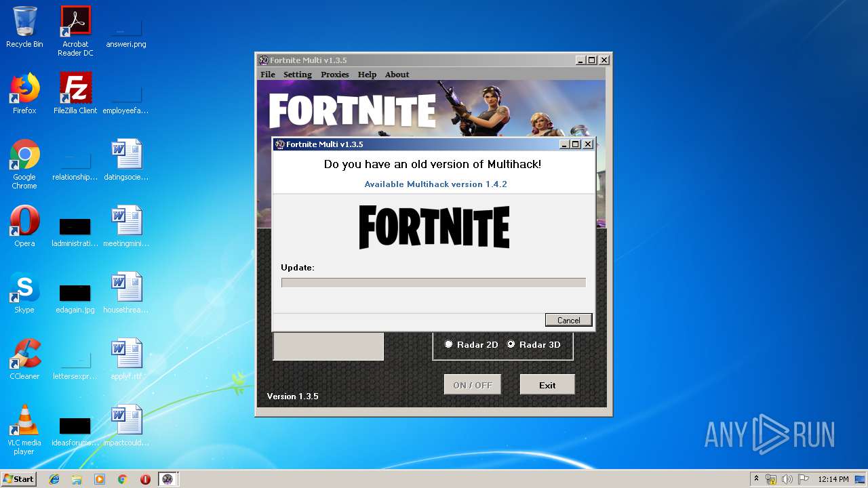Select the ladministrati... desktop file

[x=75, y=231]
